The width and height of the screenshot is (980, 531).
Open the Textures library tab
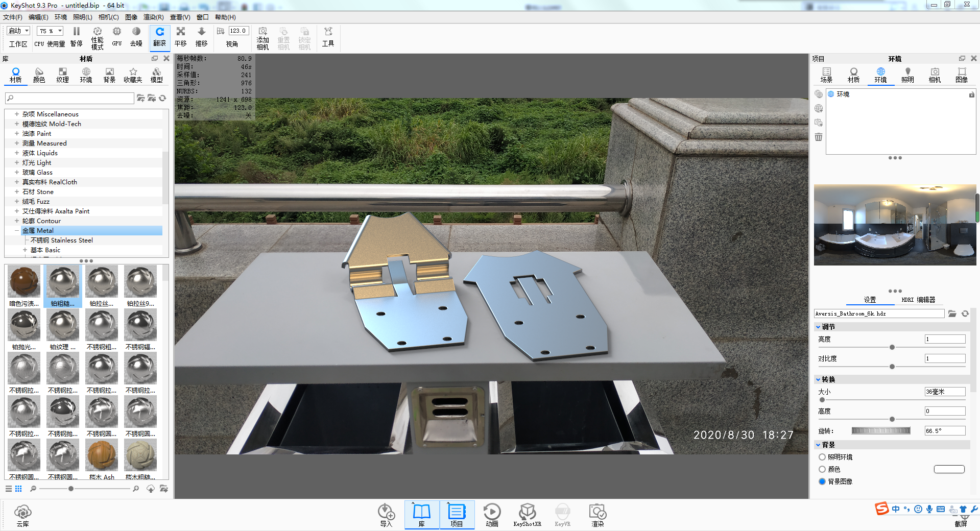pyautogui.click(x=63, y=75)
